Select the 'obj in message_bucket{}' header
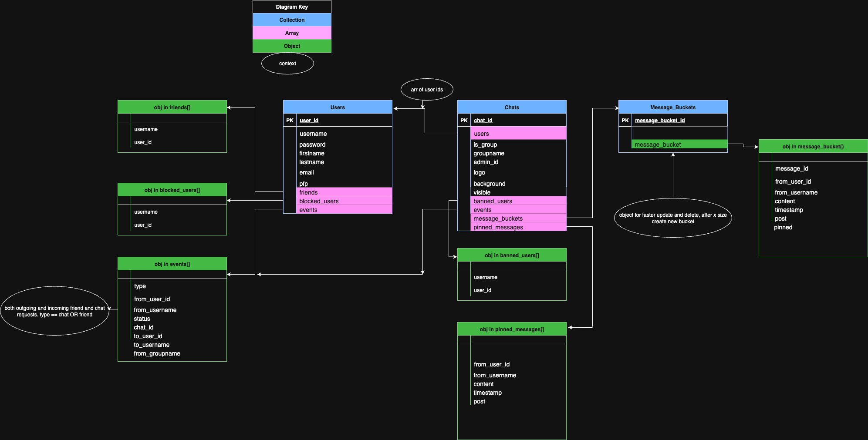Image resolution: width=868 pixels, height=440 pixels. [x=813, y=146]
